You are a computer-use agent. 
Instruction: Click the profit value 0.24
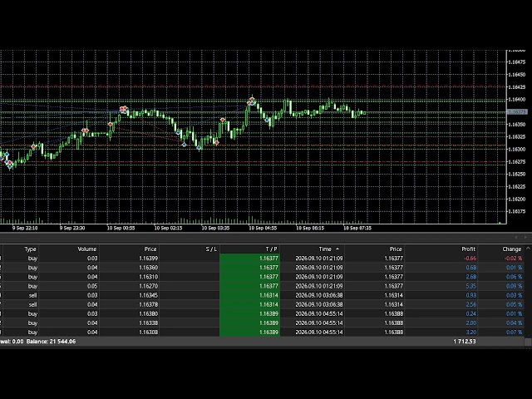[471, 313]
